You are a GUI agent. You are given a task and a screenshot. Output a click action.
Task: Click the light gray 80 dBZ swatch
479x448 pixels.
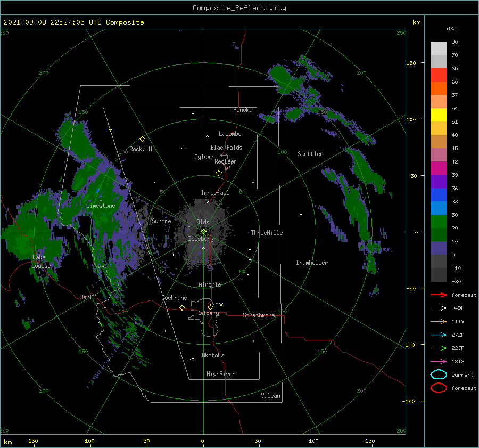[439, 48]
